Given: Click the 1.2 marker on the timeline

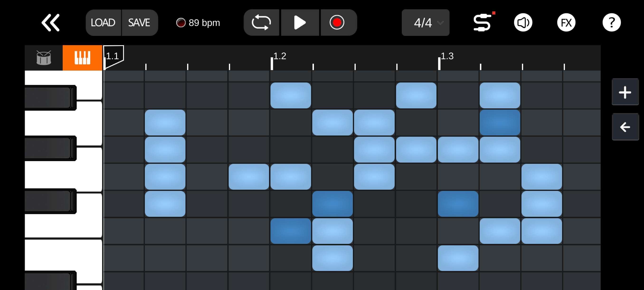Looking at the screenshot, I should click(x=279, y=56).
